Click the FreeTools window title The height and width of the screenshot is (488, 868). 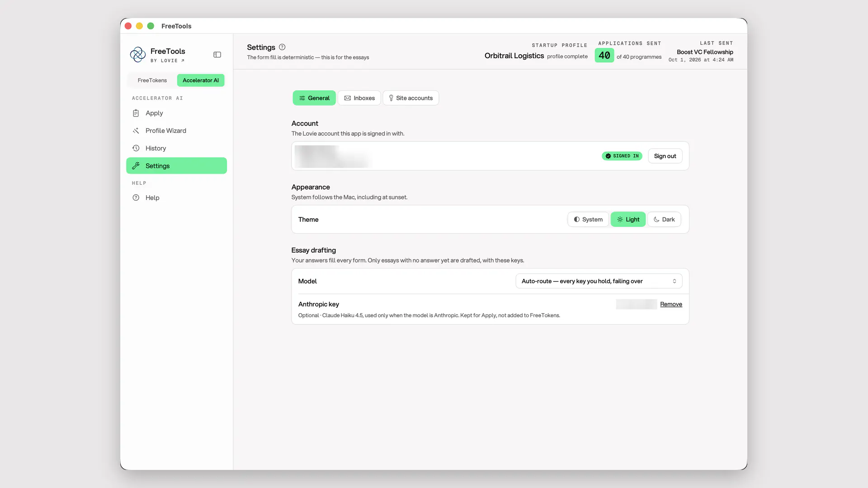[176, 26]
